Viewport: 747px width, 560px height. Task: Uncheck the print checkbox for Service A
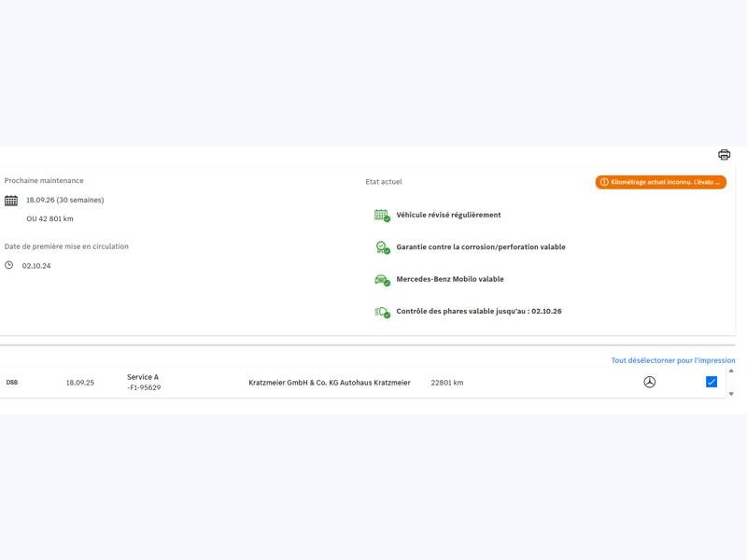(x=712, y=382)
